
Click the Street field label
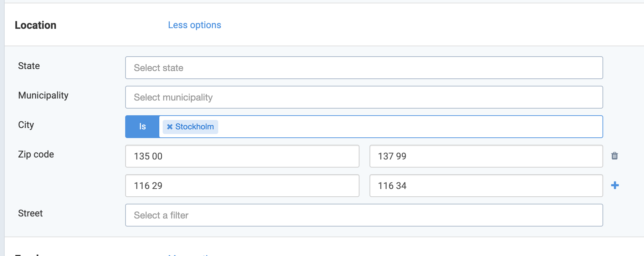coord(30,213)
